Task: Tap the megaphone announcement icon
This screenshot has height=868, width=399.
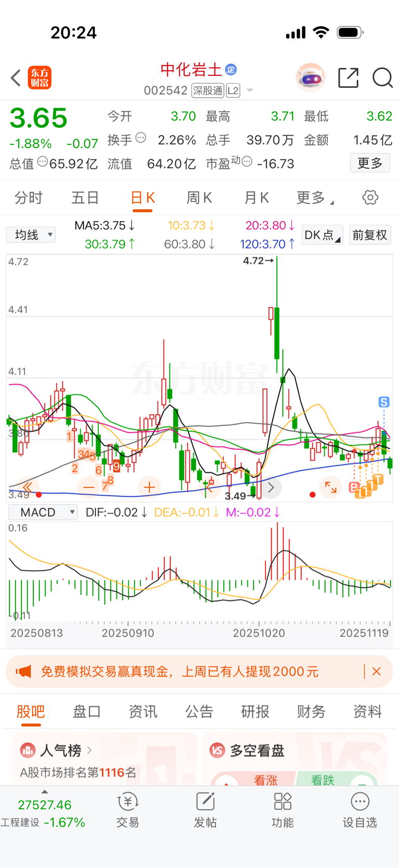Action: tap(23, 672)
